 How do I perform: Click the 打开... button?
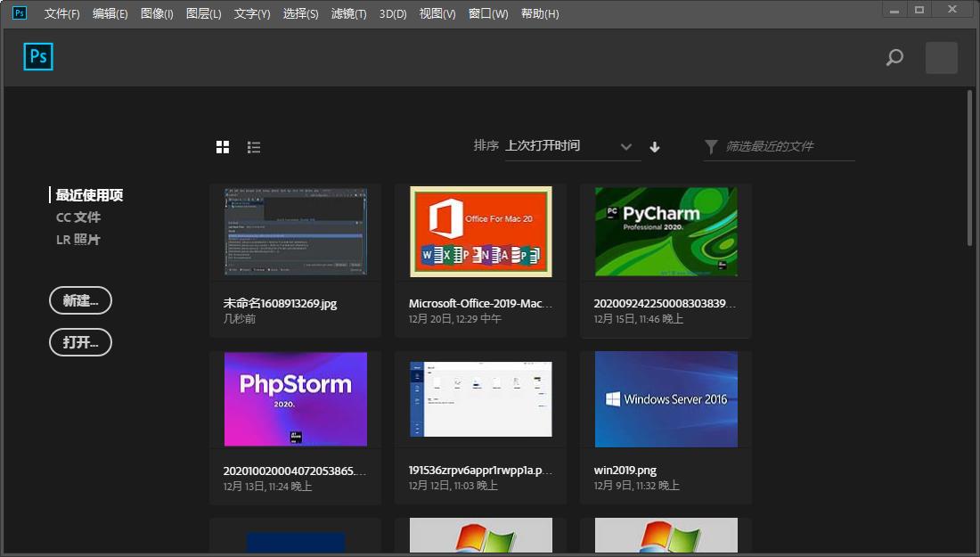(80, 342)
